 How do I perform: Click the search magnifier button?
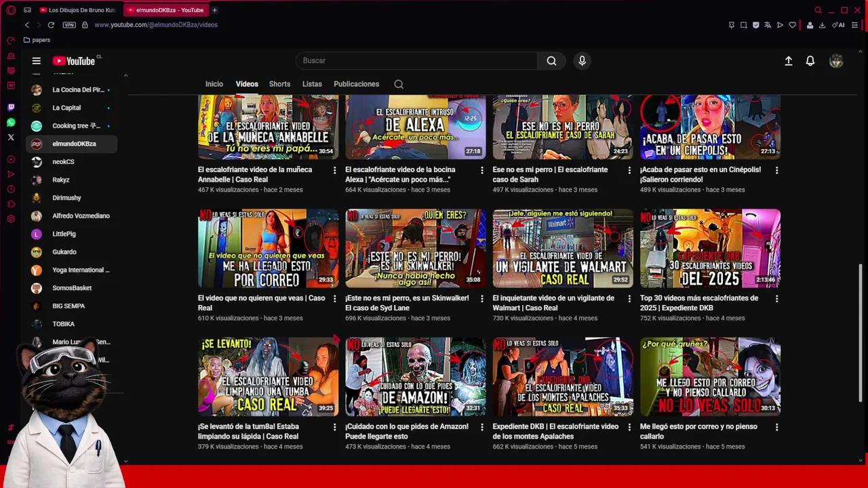coord(551,61)
